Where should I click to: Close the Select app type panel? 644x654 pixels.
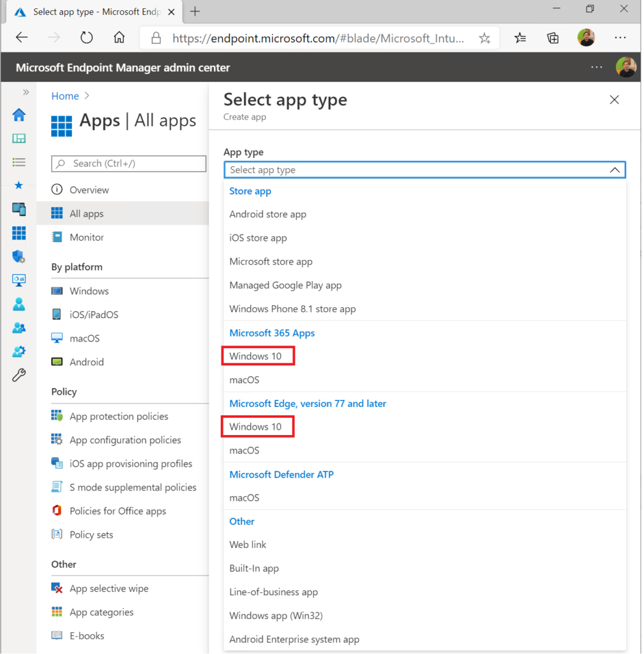(615, 100)
